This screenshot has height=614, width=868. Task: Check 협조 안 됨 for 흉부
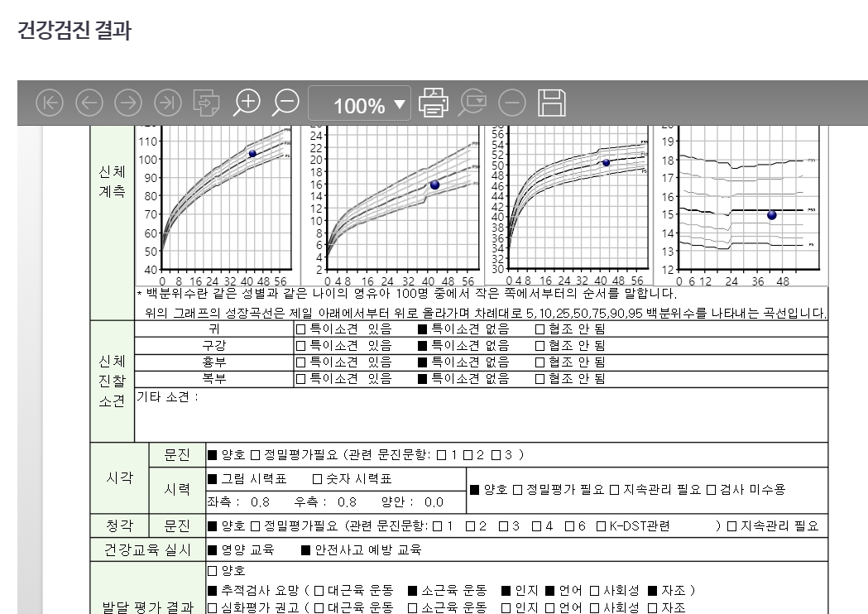[x=540, y=362]
